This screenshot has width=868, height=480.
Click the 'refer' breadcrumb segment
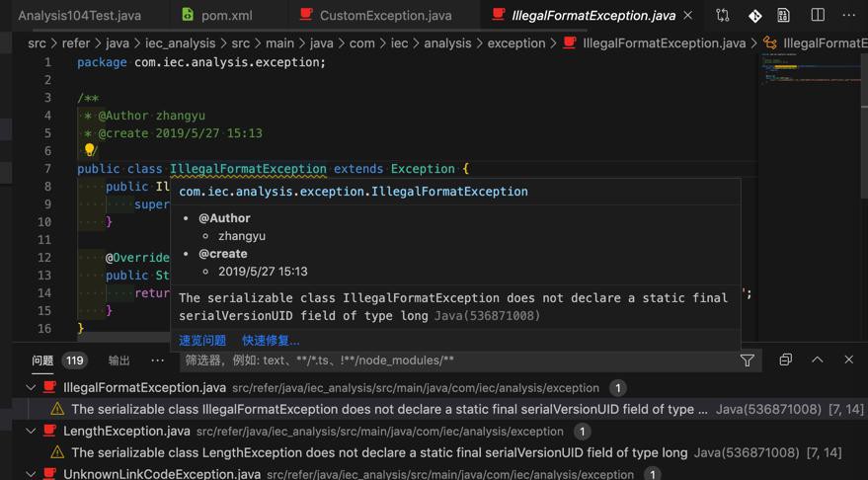click(76, 43)
